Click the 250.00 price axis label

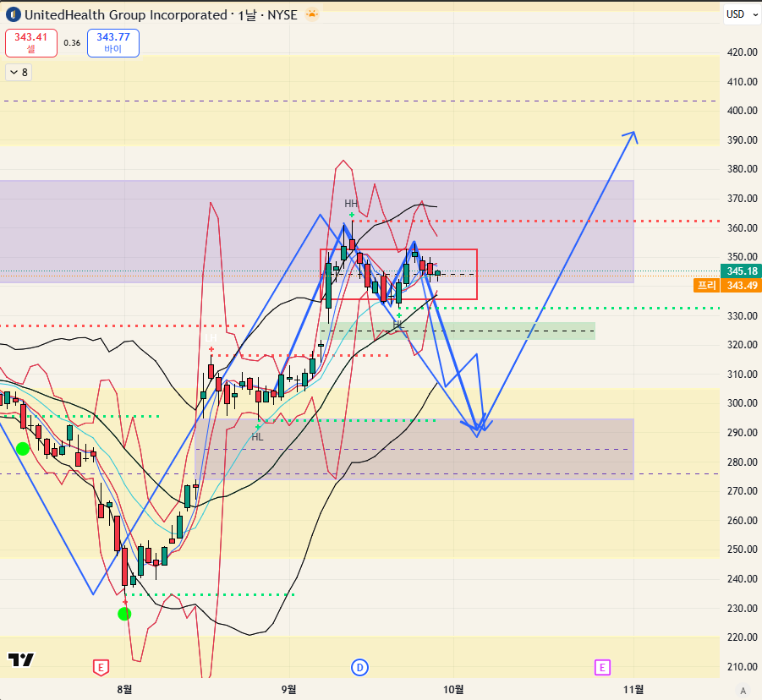742,549
